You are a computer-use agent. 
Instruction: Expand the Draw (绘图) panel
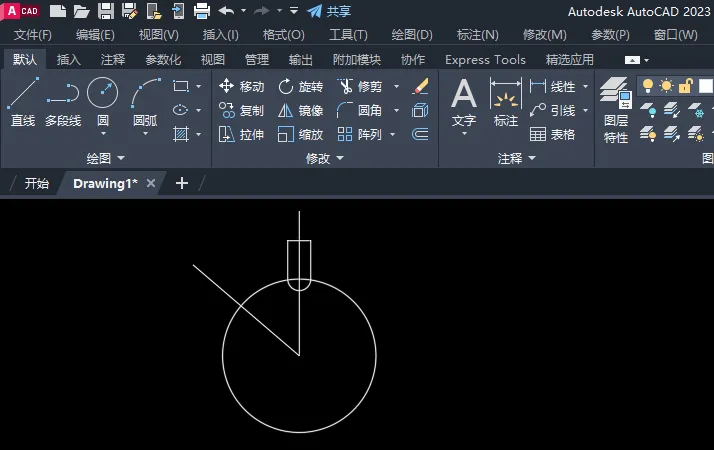click(106, 158)
